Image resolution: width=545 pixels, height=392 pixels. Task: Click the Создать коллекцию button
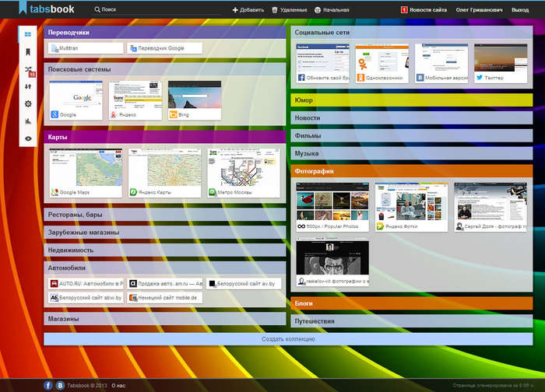coord(288,339)
